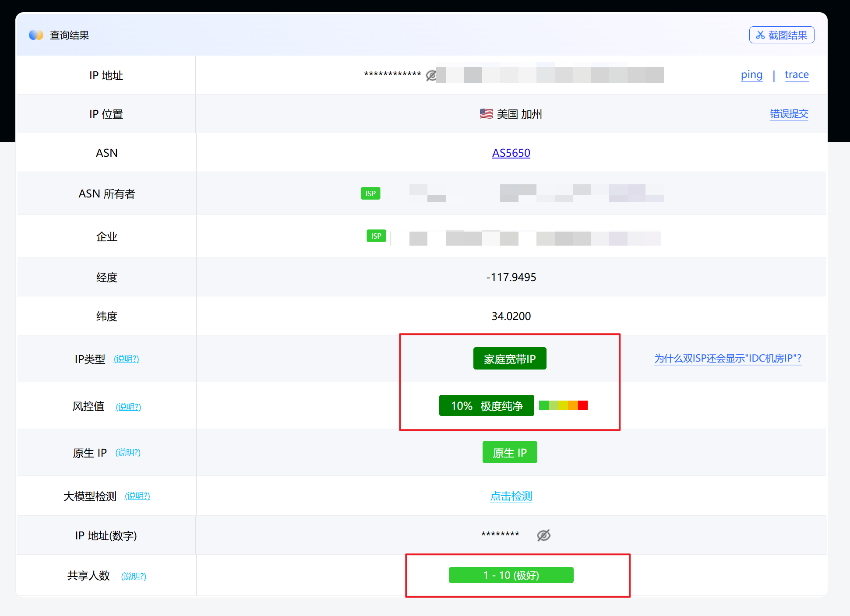Viewport: 850px width, 616px height.
Task: Click the 查询结果 heading text
Action: tap(69, 35)
